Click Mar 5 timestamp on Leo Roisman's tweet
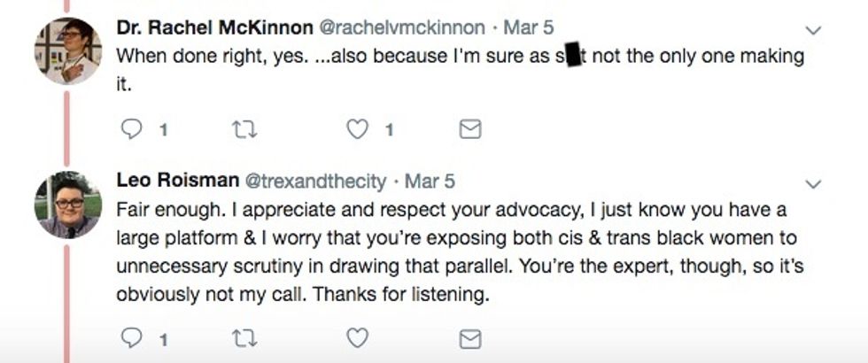Image resolution: width=868 pixels, height=363 pixels. click(x=430, y=181)
